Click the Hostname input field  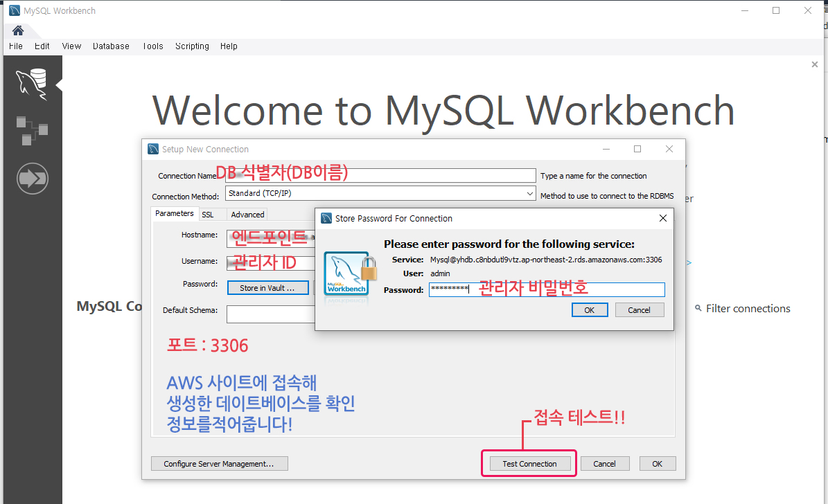coord(271,238)
